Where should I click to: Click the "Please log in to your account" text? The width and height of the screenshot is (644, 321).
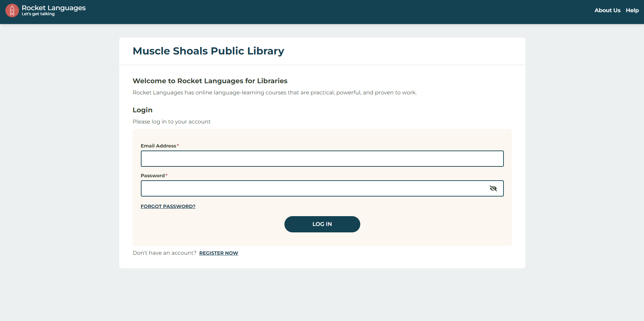click(x=171, y=122)
